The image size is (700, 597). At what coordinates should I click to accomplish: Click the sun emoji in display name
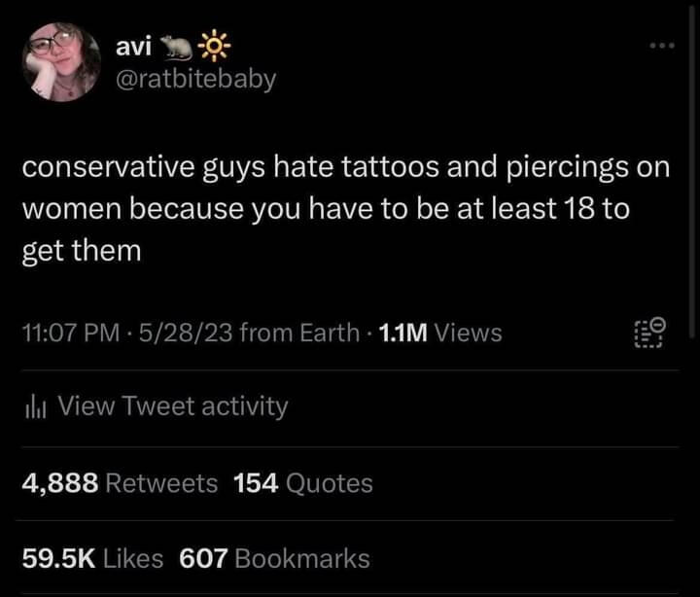tap(211, 46)
